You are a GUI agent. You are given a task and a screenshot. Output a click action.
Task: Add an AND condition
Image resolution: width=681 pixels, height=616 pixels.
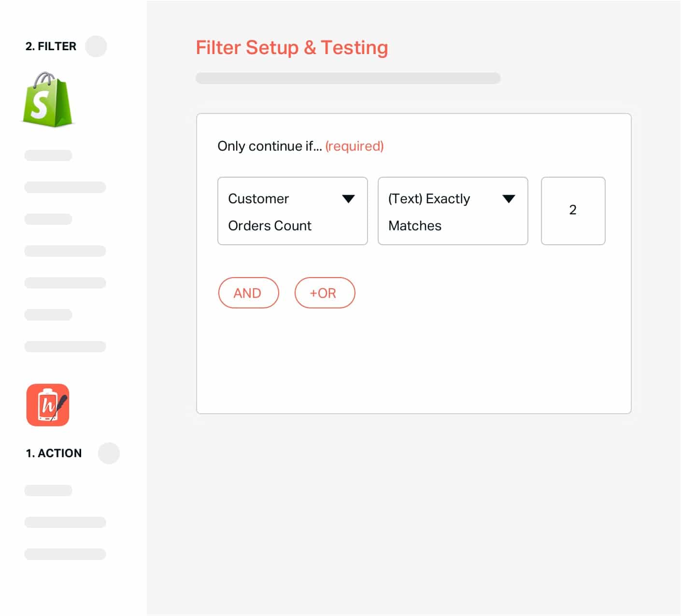[249, 293]
